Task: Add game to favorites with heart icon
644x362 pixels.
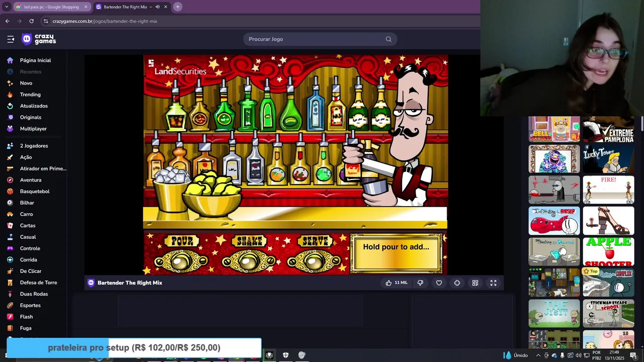Action: tap(439, 283)
